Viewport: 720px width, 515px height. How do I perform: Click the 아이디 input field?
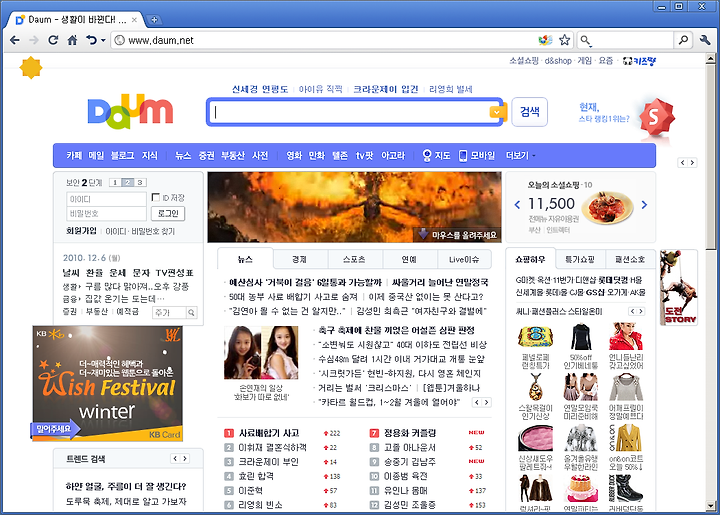[x=106, y=199]
